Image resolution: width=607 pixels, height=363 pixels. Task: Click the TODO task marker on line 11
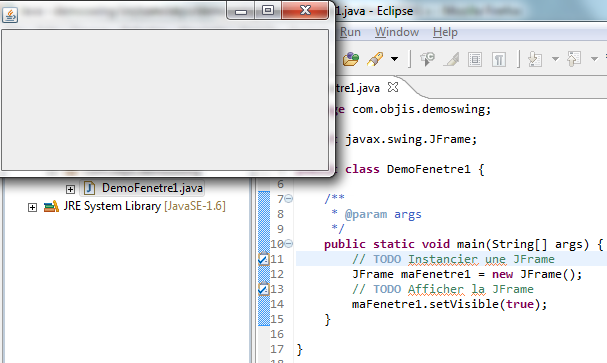point(263,259)
